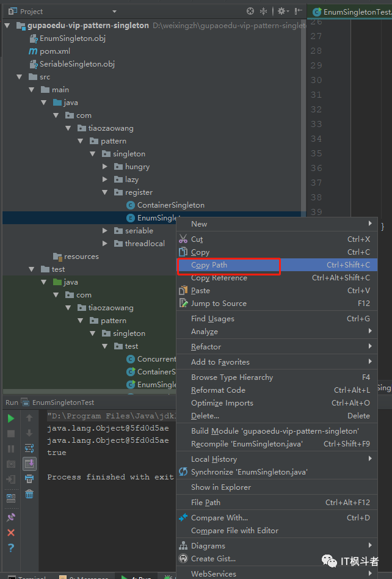Click Browse Type Hierarchy
This screenshot has width=392, height=579.
[277, 377]
